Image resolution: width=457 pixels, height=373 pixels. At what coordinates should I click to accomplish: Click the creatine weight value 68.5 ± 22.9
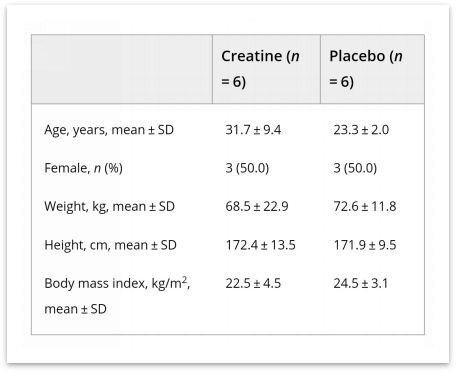[257, 206]
